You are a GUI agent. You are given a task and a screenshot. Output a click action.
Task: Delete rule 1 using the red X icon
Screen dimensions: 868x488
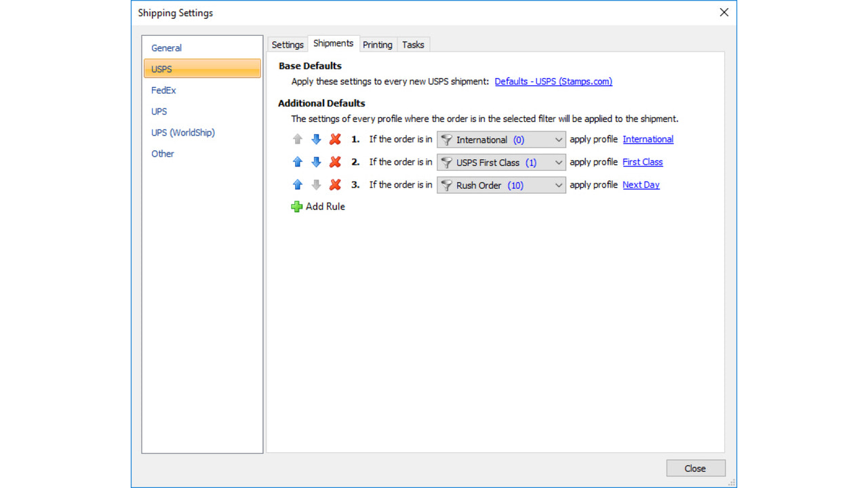(334, 139)
